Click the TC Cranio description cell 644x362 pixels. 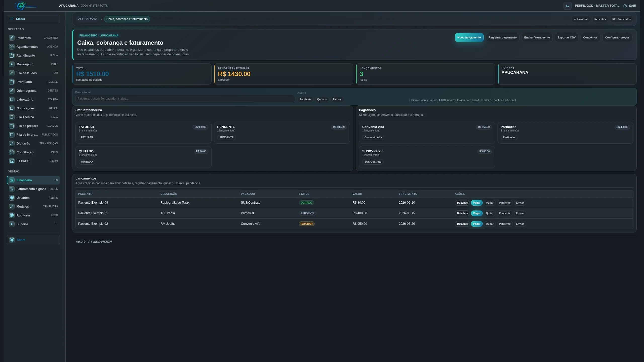click(168, 213)
